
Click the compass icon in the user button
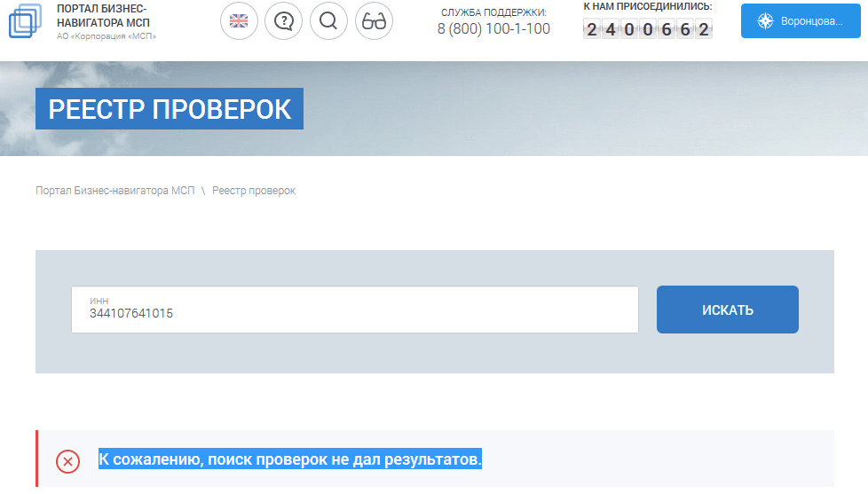(x=765, y=21)
